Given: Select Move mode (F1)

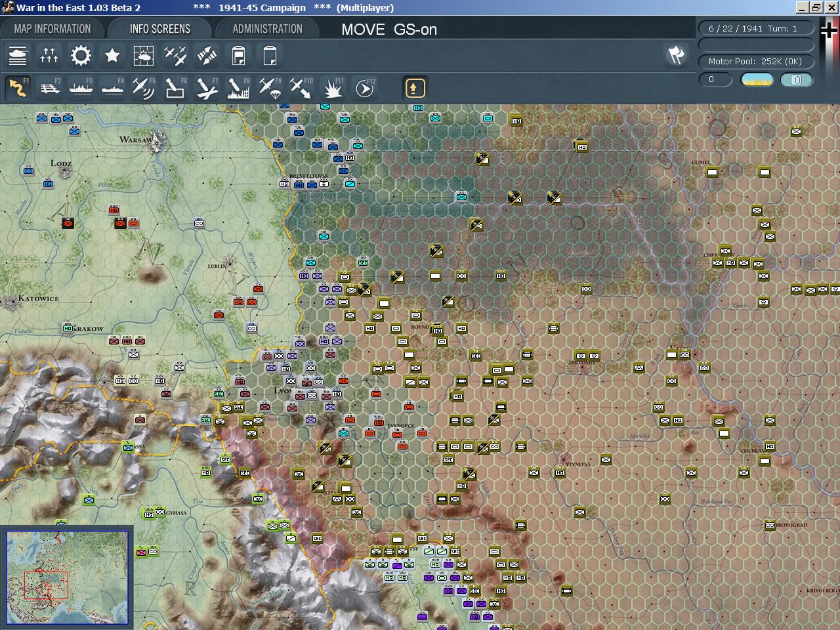Looking at the screenshot, I should [x=18, y=88].
